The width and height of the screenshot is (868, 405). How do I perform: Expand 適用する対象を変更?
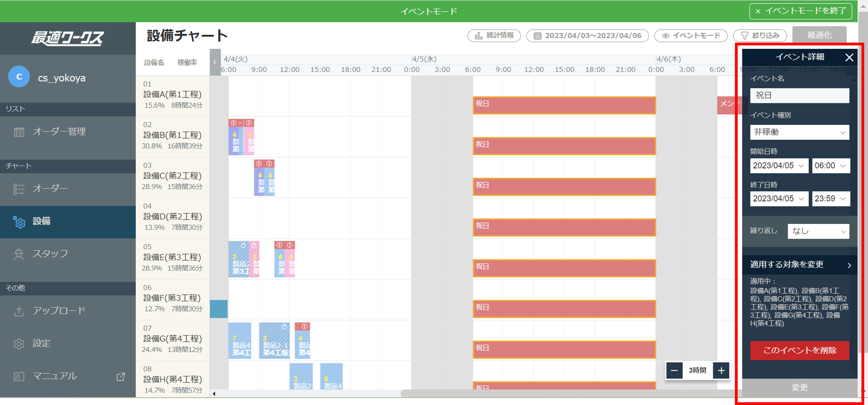800,264
